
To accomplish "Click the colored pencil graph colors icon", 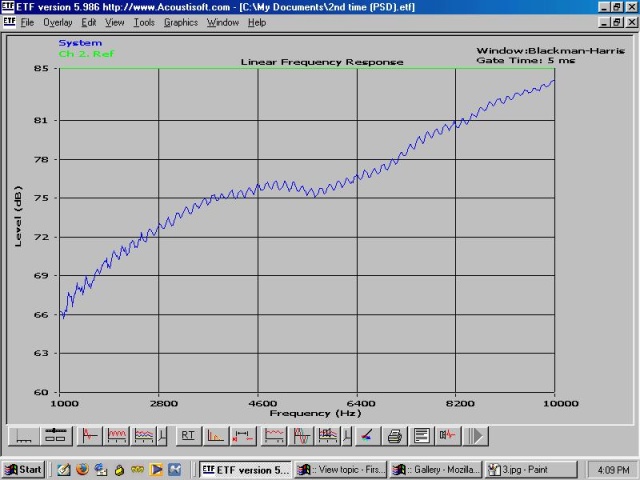I will pos(367,436).
